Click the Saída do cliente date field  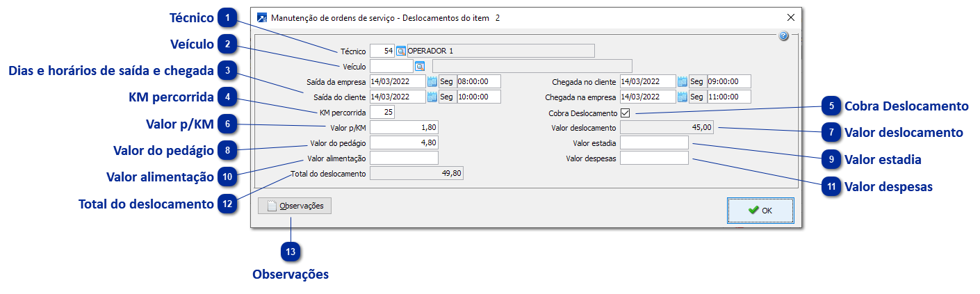398,97
